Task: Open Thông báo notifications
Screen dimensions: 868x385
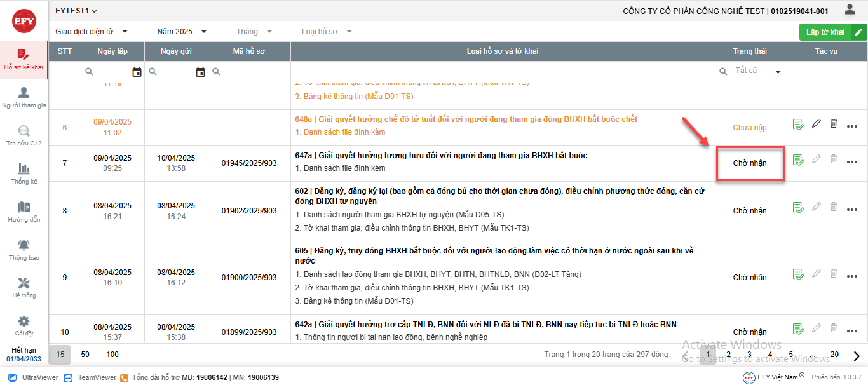Action: 24,250
